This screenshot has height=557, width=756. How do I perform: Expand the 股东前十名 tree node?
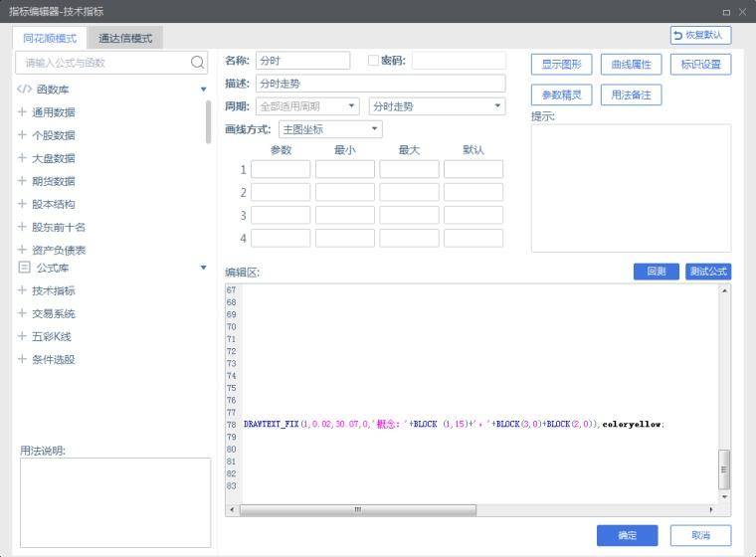pos(22,227)
